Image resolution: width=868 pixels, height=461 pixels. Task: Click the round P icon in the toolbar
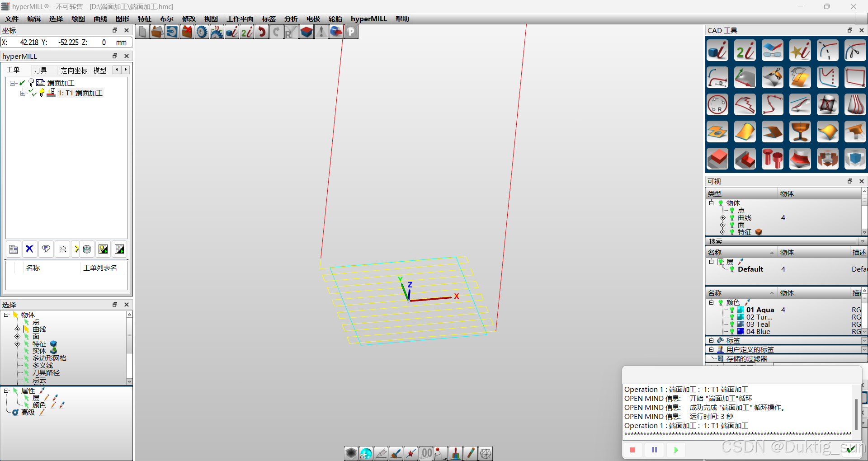(351, 32)
